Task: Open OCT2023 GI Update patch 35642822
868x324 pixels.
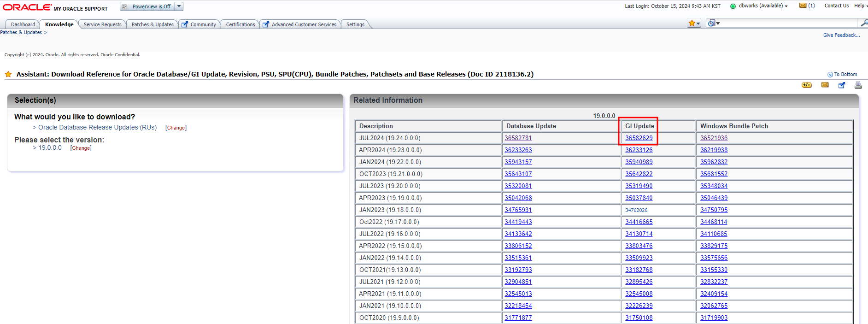Action: pyautogui.click(x=639, y=174)
